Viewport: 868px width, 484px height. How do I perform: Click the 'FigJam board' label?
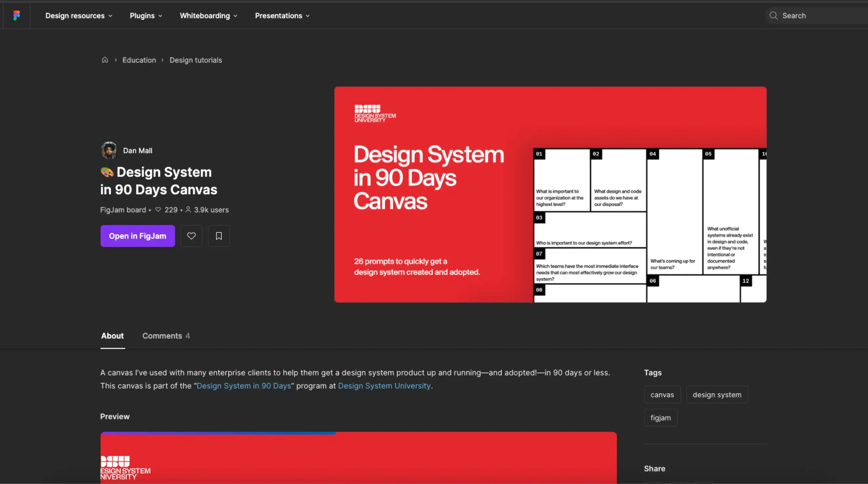123,210
